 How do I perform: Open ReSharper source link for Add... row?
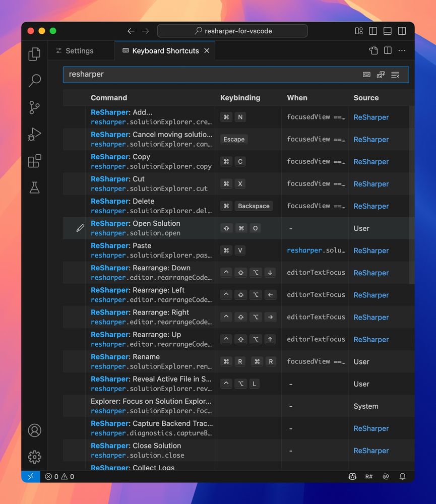pyautogui.click(x=371, y=117)
